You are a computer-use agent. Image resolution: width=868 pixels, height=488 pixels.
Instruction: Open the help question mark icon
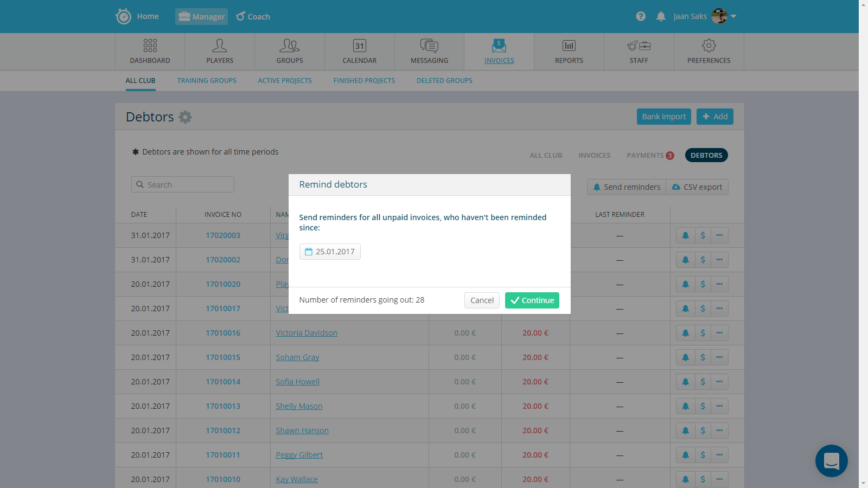(641, 16)
